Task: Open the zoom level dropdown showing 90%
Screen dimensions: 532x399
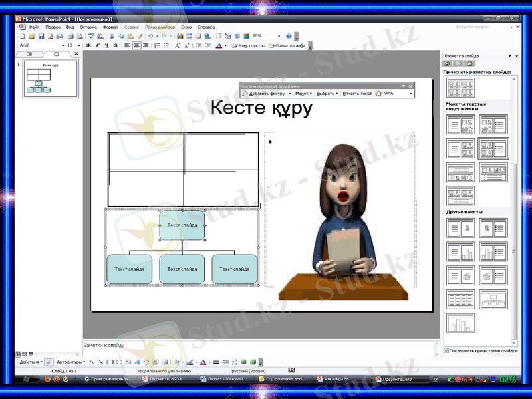Action: 279,35
